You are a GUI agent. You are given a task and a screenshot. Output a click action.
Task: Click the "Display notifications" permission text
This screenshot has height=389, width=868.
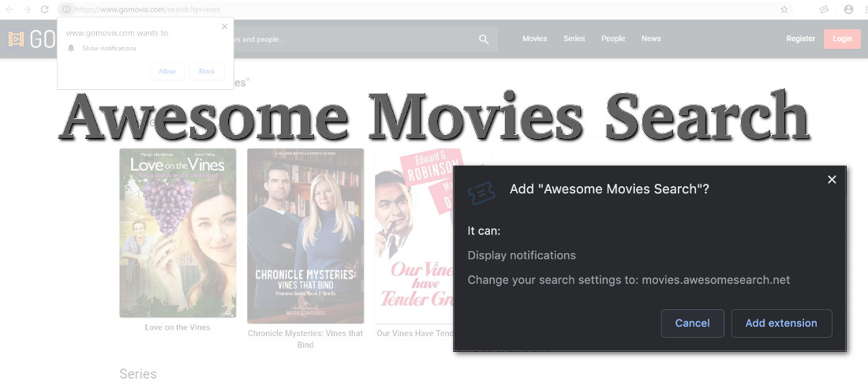point(522,256)
